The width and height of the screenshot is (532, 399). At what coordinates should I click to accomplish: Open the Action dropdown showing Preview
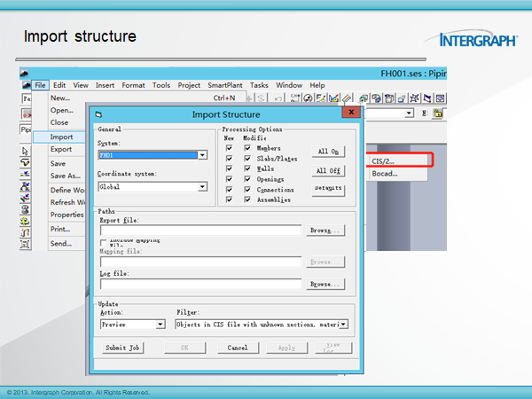click(160, 325)
